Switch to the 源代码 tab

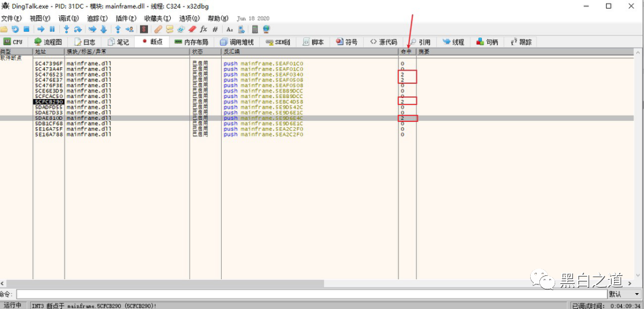(x=384, y=42)
